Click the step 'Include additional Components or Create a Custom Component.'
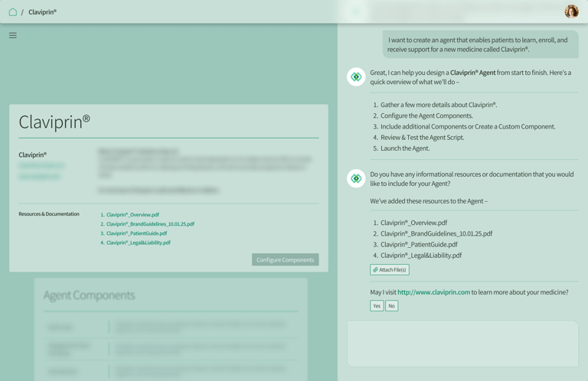This screenshot has width=588, height=381. [x=468, y=127]
